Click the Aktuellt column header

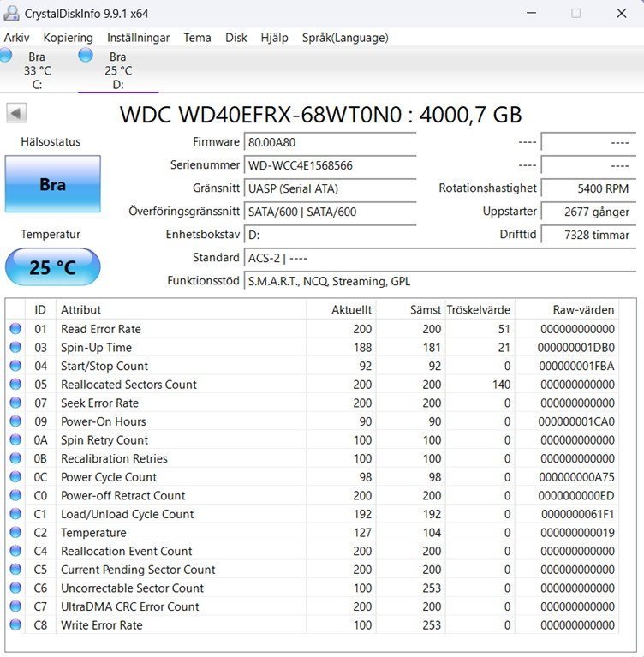coord(341,309)
